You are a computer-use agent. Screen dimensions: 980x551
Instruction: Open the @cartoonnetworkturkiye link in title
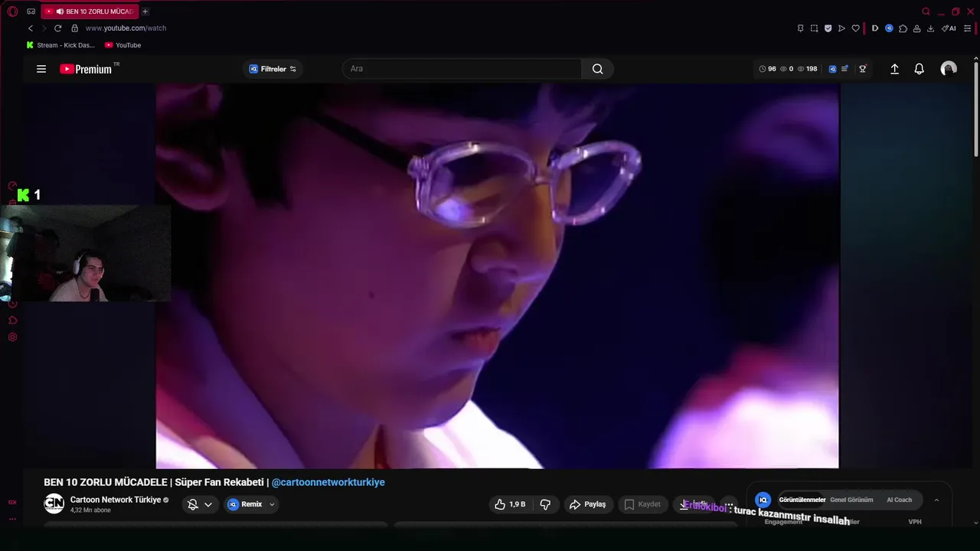click(x=328, y=482)
